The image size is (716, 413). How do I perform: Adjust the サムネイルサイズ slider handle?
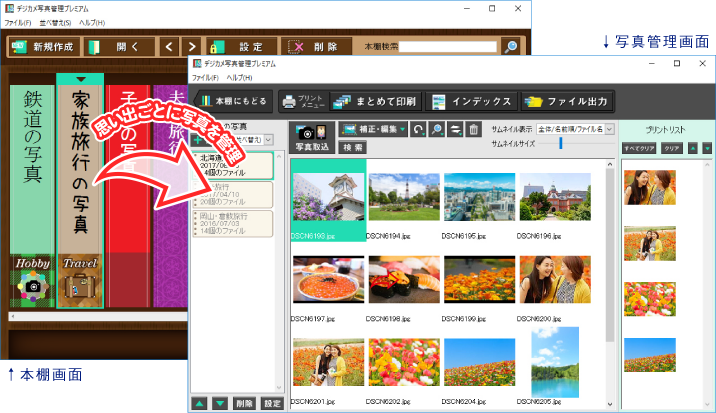click(560, 143)
